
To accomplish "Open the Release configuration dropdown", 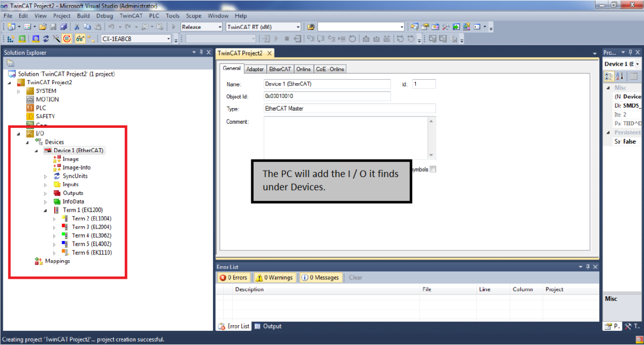I will coord(202,27).
